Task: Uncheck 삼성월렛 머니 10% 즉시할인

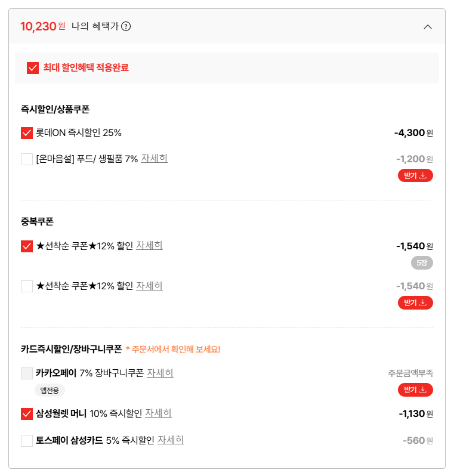Action: [27, 413]
